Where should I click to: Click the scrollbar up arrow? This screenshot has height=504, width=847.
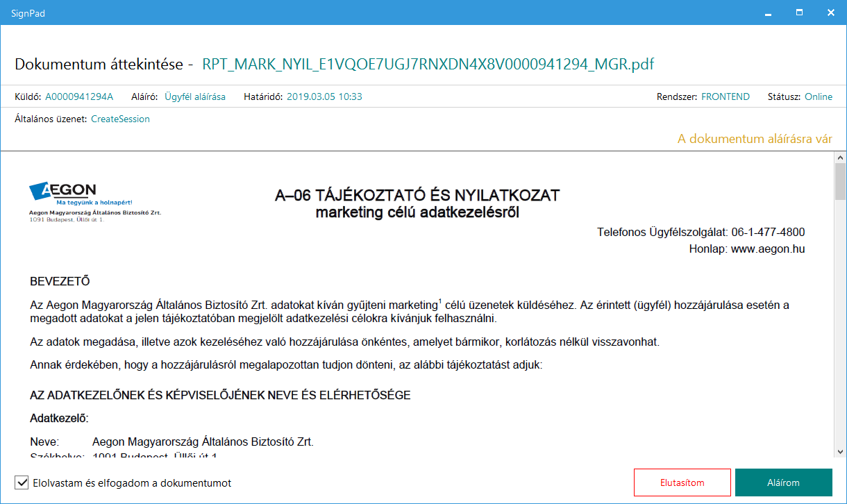point(839,158)
